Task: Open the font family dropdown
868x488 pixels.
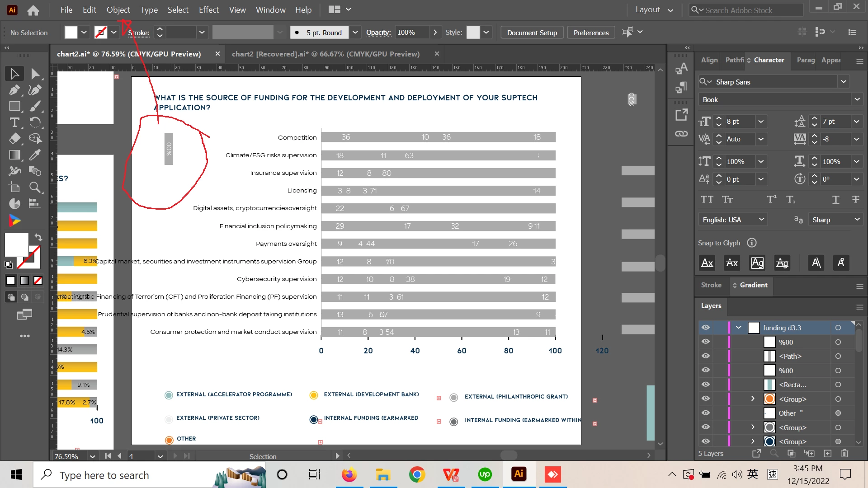Action: (843, 82)
